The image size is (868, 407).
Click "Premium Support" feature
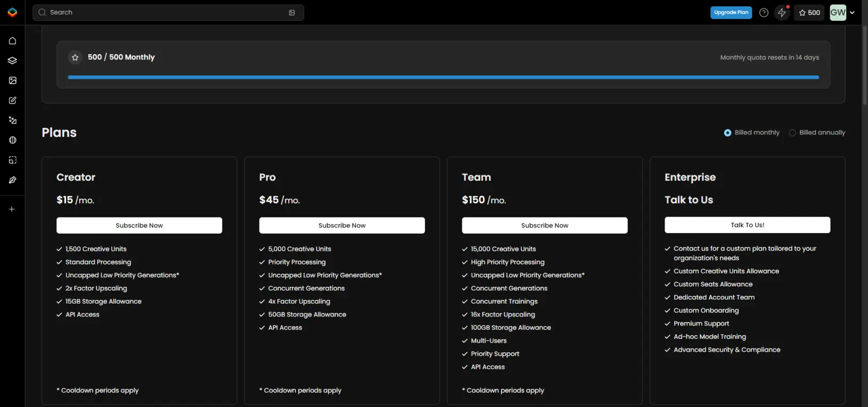pos(701,324)
